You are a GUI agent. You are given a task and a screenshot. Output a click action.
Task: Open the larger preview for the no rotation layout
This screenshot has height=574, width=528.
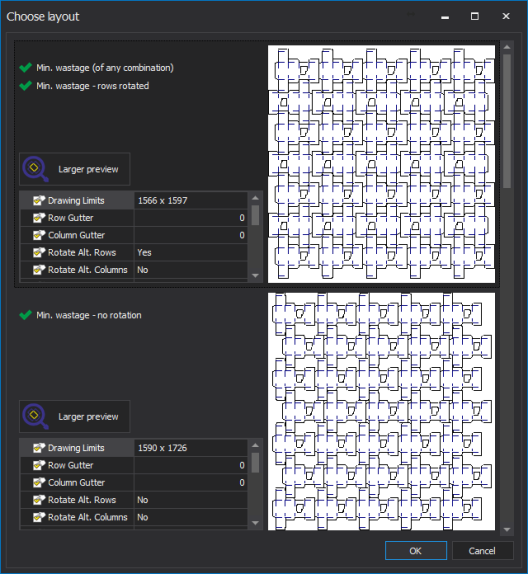(75, 417)
